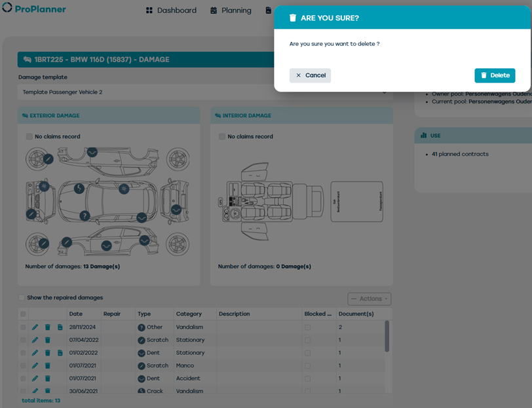Open the Planning menu item
Screen dimensions: 532x408
tap(231, 10)
